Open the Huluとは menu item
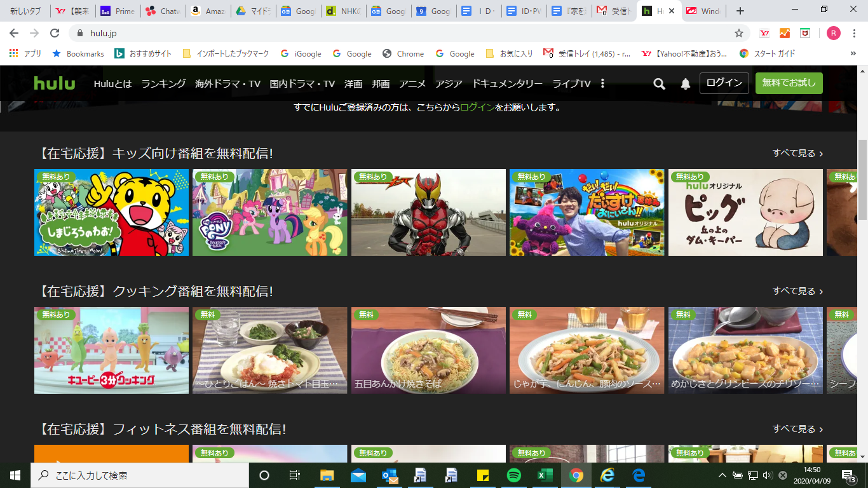 point(112,83)
